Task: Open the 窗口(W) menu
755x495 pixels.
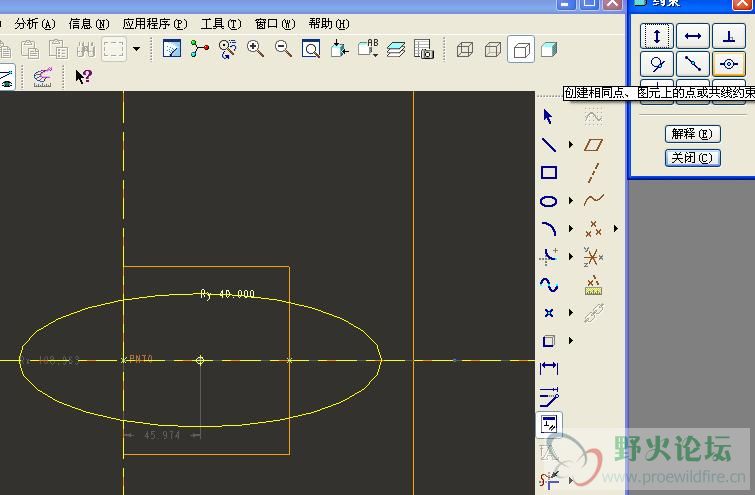Action: [274, 24]
